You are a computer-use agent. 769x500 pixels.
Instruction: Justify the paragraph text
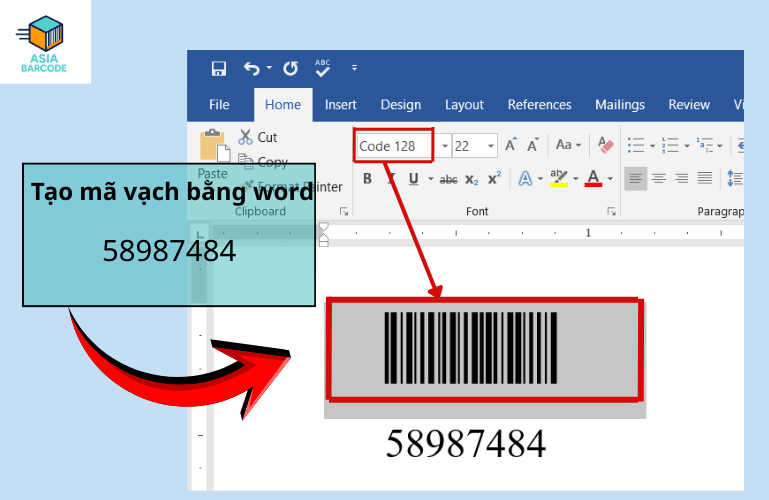pos(705,178)
